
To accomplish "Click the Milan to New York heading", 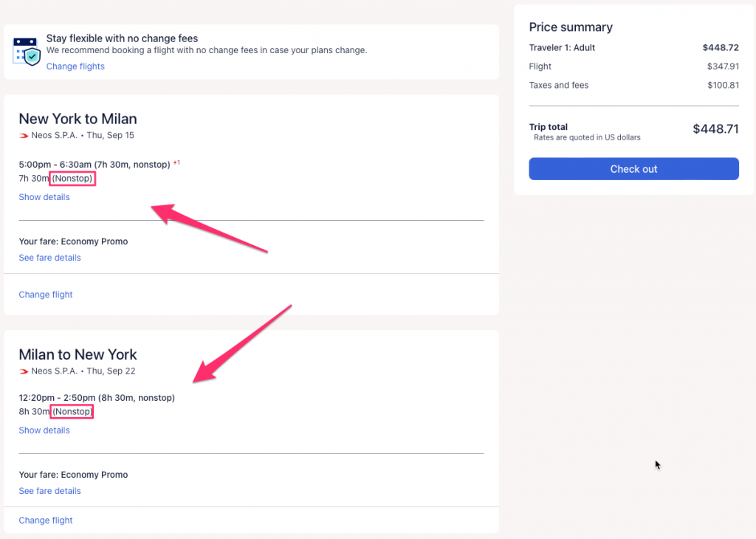I will pyautogui.click(x=78, y=354).
